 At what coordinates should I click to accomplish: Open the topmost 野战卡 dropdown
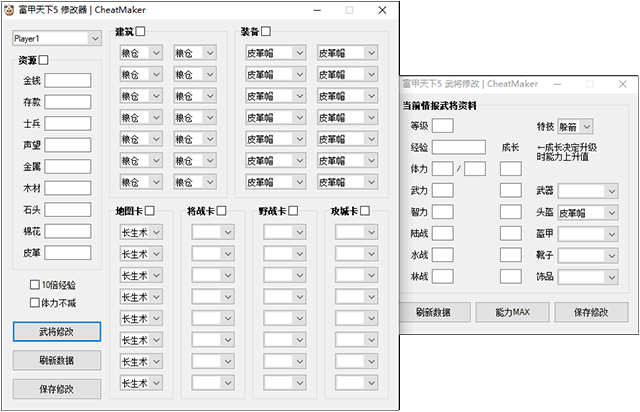click(x=284, y=232)
